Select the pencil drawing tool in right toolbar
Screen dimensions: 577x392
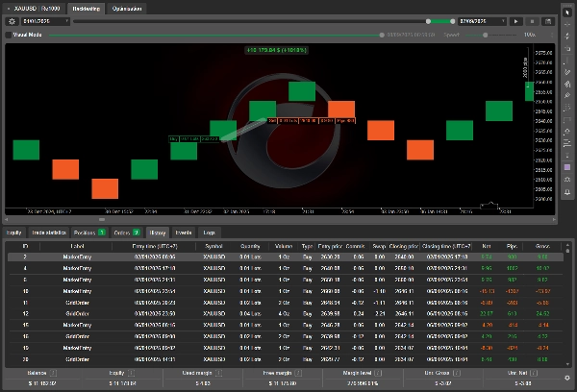[x=567, y=96]
